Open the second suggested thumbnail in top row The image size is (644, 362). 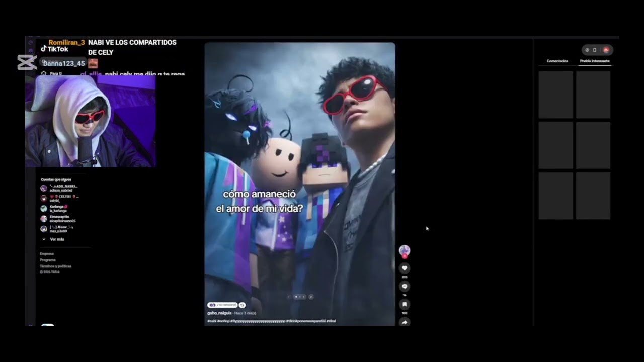593,95
